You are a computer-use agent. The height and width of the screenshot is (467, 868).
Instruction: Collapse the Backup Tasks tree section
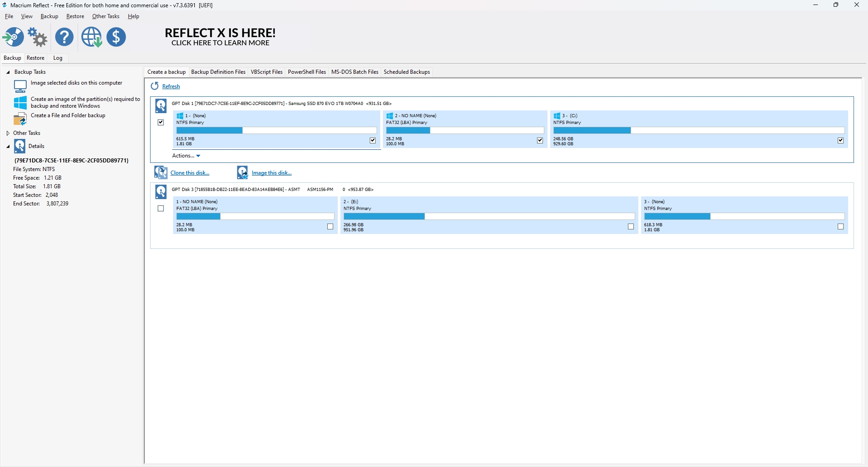8,72
